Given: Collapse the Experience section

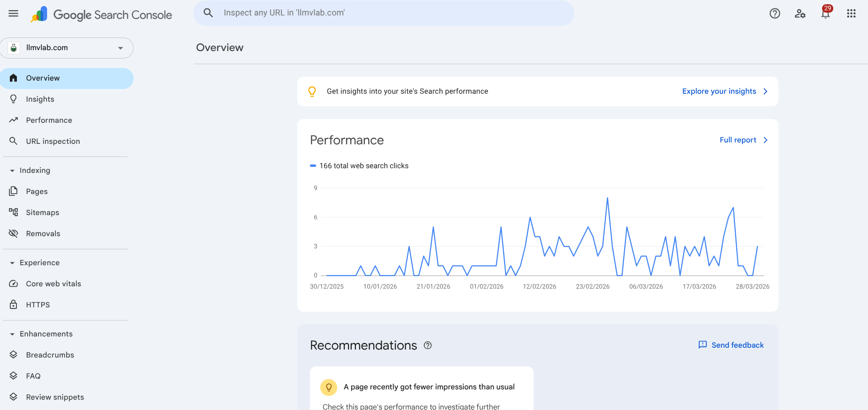Looking at the screenshot, I should coord(13,263).
